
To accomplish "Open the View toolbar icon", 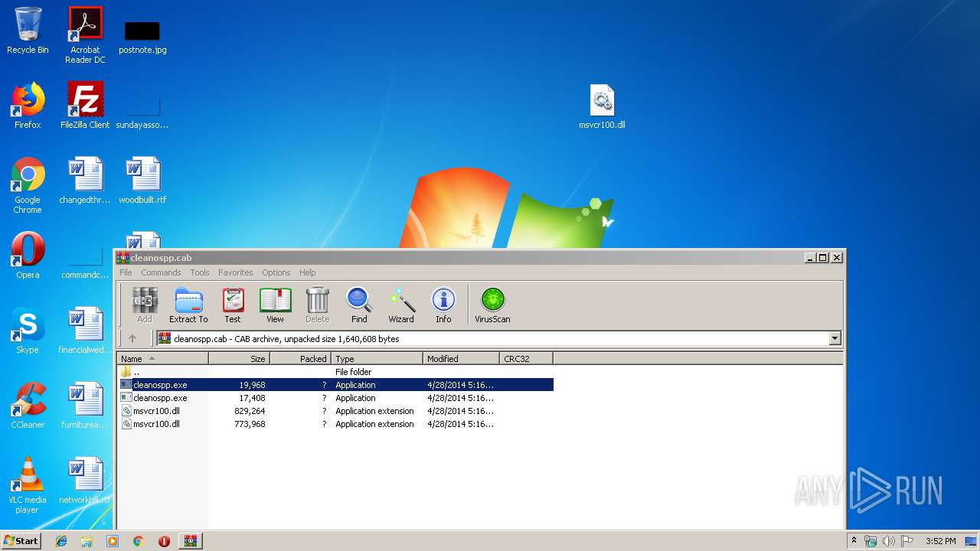I will [x=275, y=305].
